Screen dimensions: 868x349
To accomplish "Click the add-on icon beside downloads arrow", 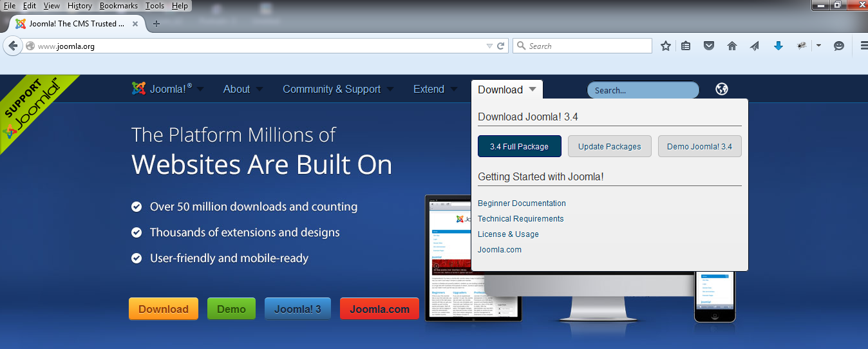I will tap(802, 46).
